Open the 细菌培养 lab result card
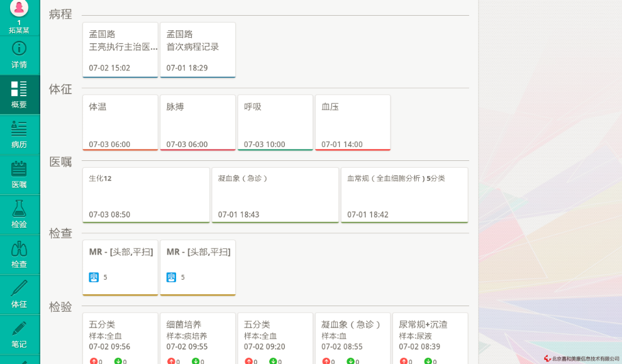Image resolution: width=622 pixels, height=364 pixels. click(x=197, y=338)
